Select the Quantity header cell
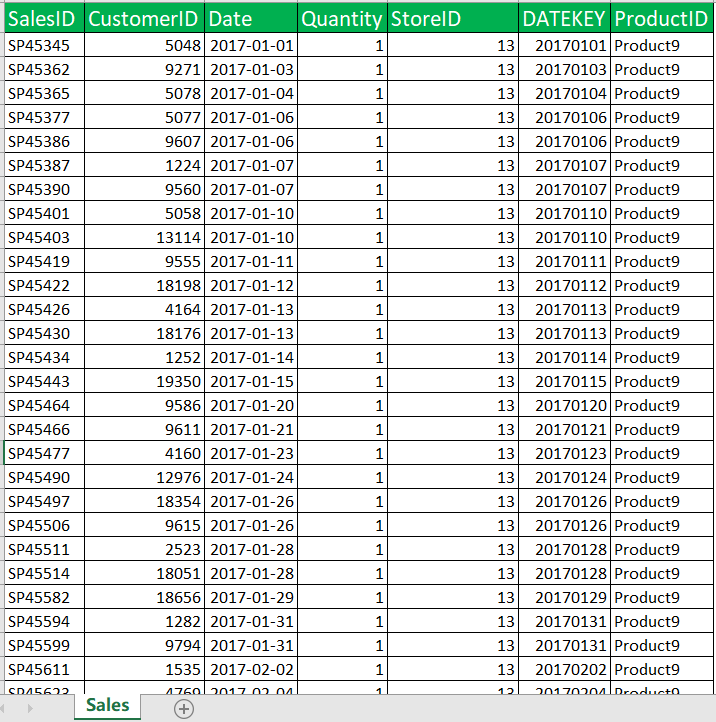Screen dimensions: 716x722 (x=342, y=18)
